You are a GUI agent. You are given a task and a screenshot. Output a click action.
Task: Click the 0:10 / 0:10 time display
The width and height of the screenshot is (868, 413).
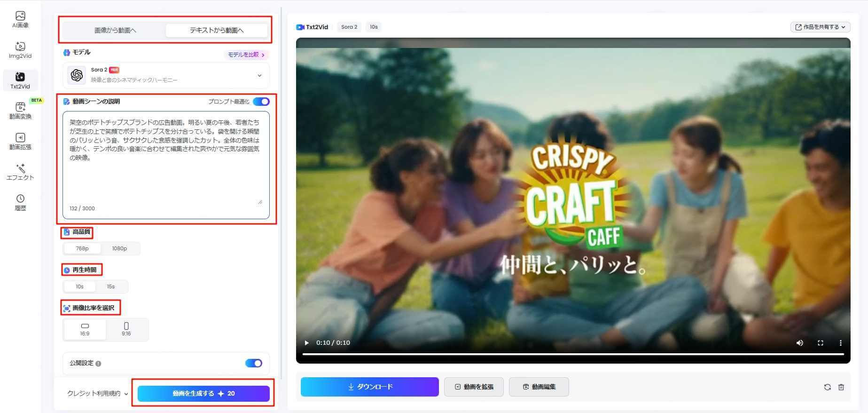pos(333,343)
